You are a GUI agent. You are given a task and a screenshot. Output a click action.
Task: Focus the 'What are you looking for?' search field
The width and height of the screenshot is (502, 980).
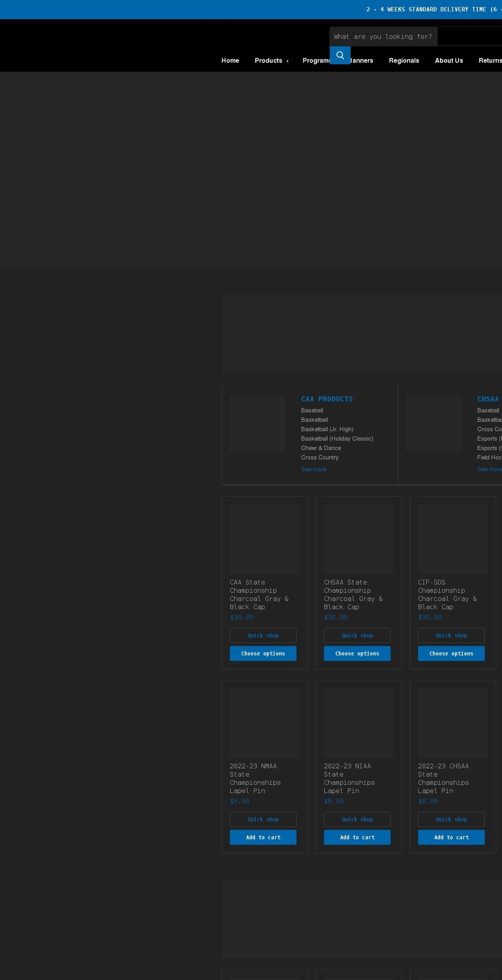[x=383, y=37]
